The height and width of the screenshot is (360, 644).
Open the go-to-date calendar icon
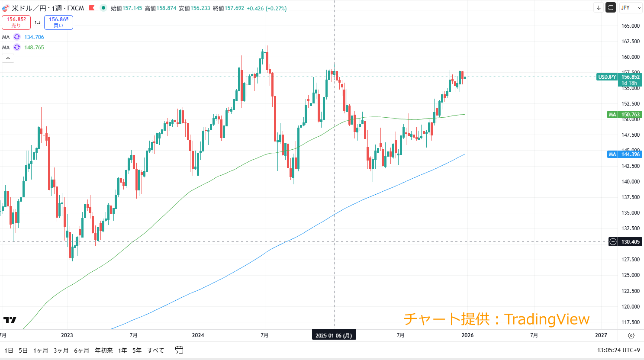coord(179,350)
